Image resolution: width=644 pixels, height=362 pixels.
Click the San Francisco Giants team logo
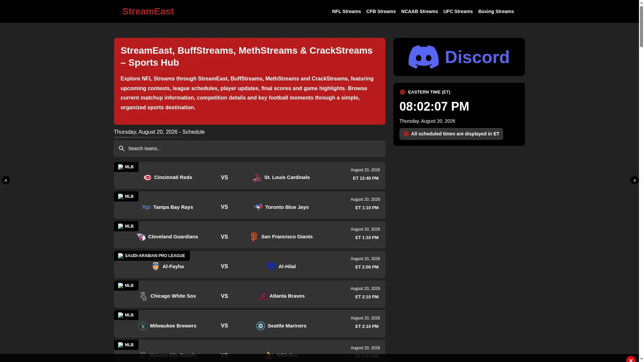click(x=254, y=237)
